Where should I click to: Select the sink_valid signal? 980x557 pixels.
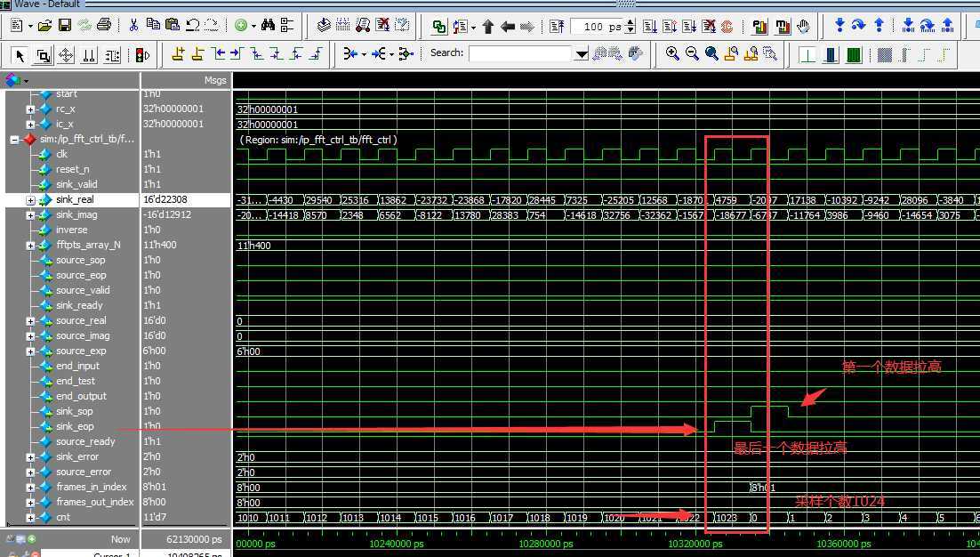pyautogui.click(x=76, y=184)
